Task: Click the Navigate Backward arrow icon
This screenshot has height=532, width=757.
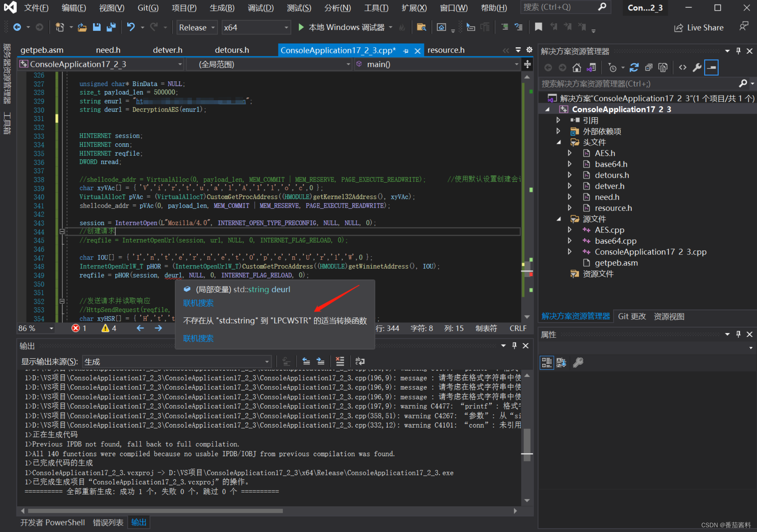Action: (17, 27)
